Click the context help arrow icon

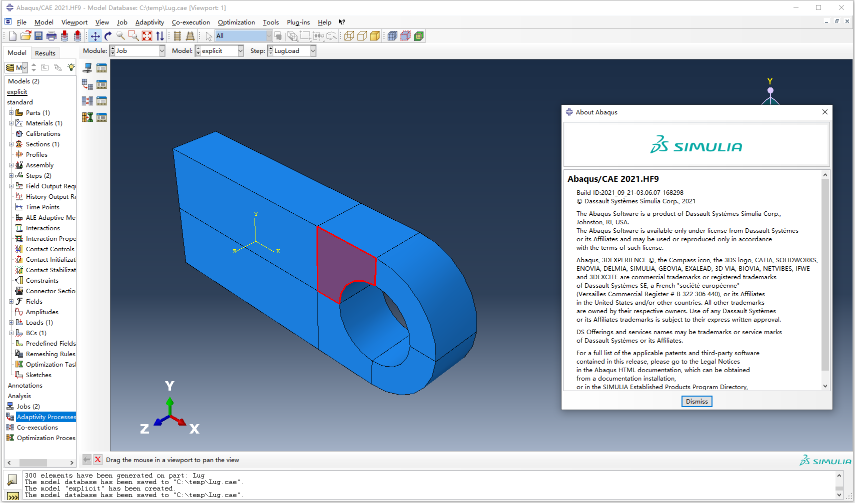[x=342, y=22]
